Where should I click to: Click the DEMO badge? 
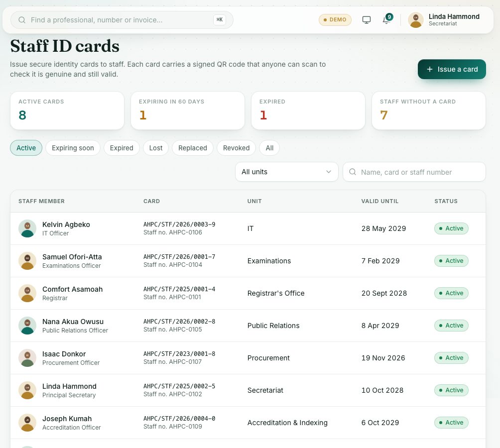[x=335, y=20]
